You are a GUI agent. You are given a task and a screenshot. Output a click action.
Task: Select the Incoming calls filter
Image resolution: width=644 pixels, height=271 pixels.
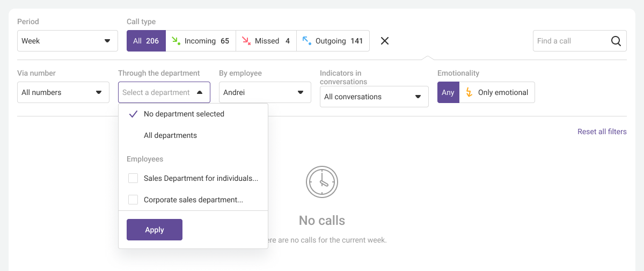(x=201, y=41)
